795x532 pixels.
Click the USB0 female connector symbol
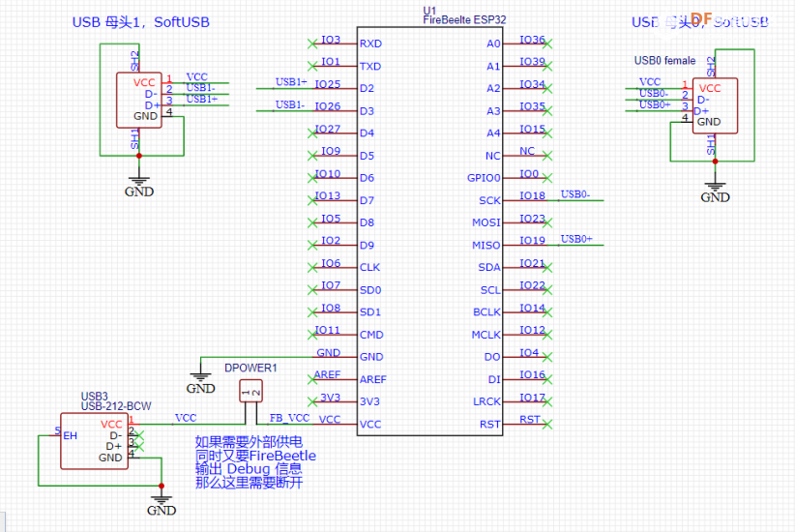click(x=715, y=105)
